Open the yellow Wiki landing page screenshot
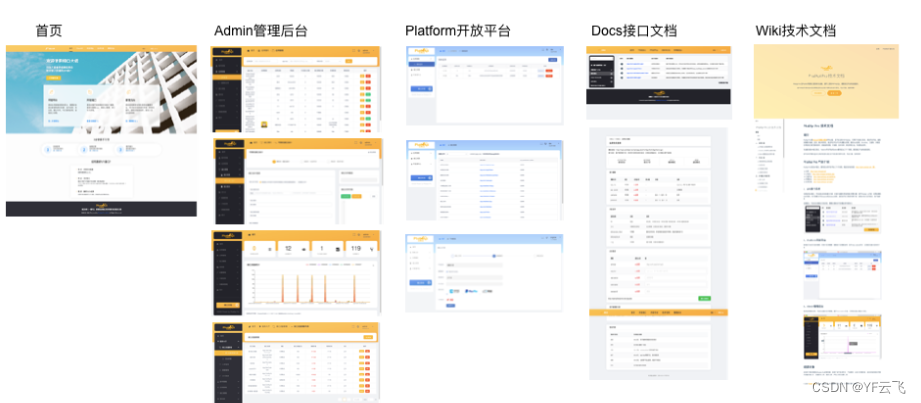Viewport: 921px width, 403px height. (x=826, y=82)
